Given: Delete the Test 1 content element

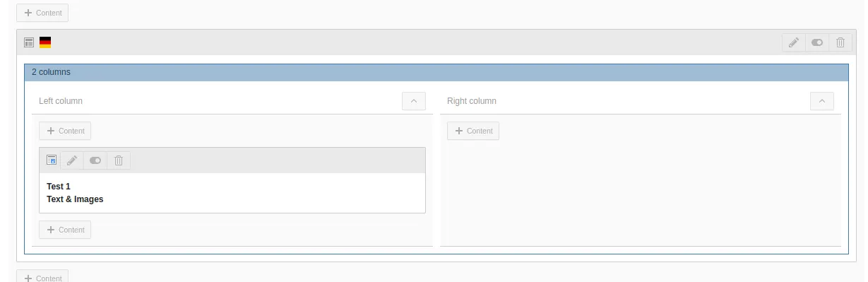Looking at the screenshot, I should pos(119,160).
